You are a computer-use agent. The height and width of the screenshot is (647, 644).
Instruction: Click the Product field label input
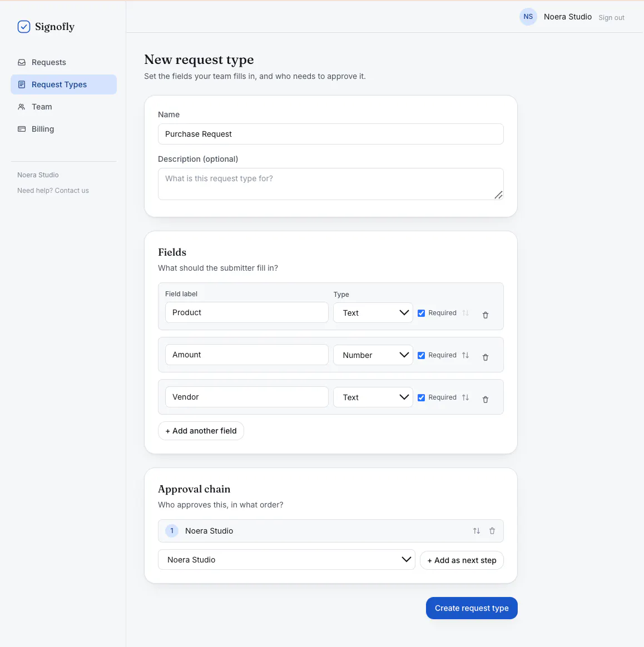[x=247, y=312]
